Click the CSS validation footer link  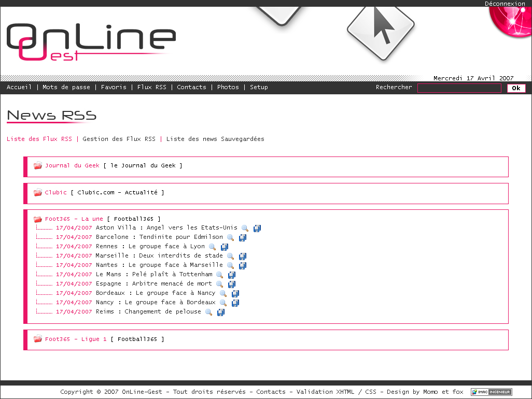click(x=371, y=392)
